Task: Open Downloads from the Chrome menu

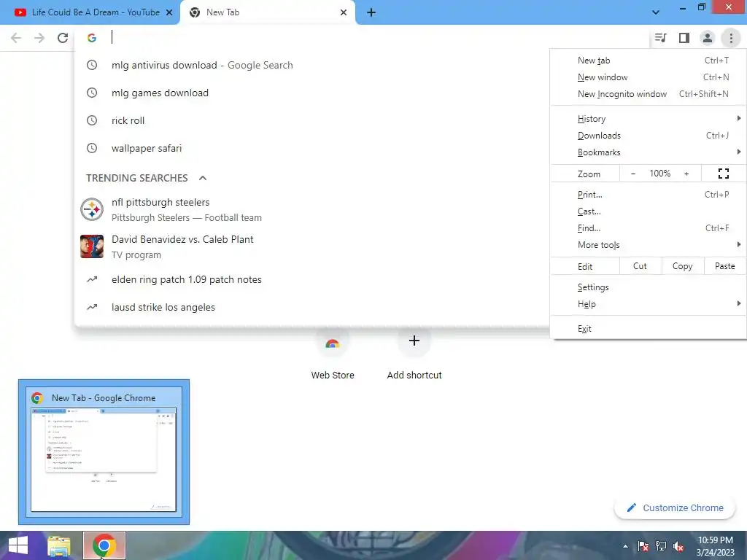Action: pyautogui.click(x=649, y=136)
